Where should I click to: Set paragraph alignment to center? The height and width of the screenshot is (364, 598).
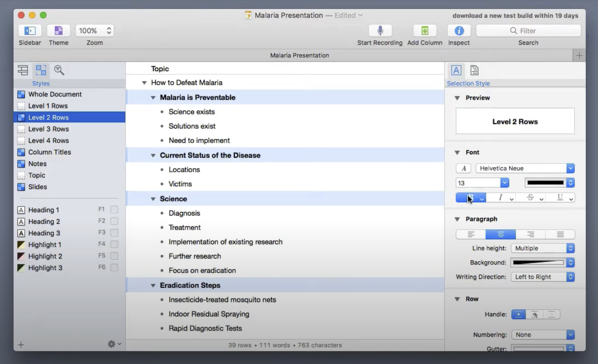point(501,235)
